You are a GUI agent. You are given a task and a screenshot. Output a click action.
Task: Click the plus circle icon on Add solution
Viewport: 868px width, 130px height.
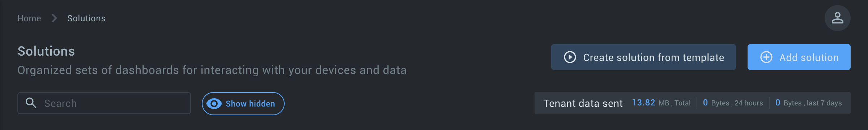coord(766,57)
